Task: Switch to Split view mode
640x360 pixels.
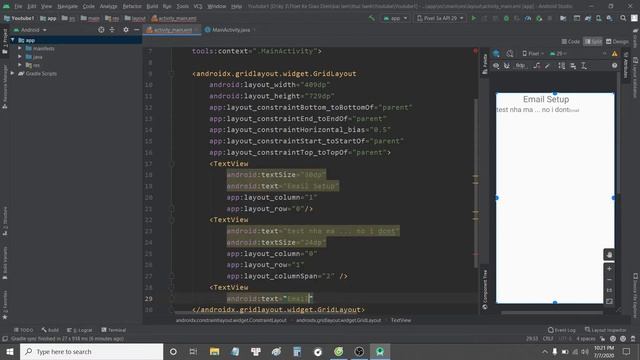Action: point(593,42)
